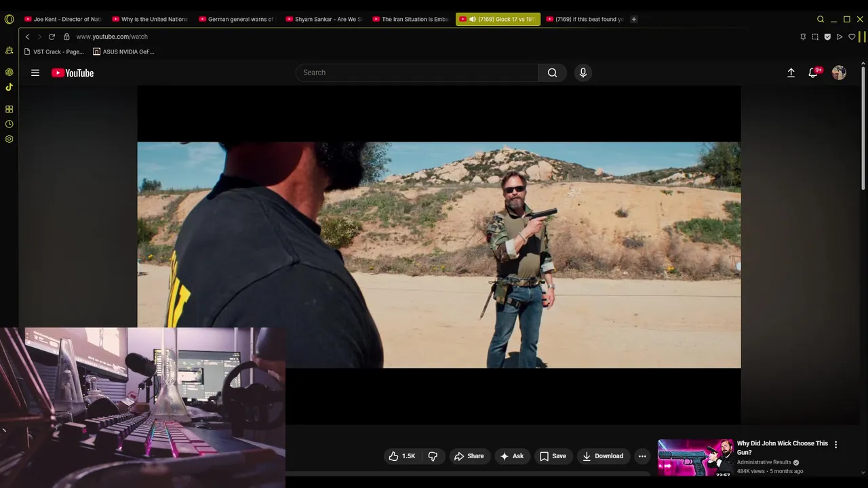Open the YouTube notifications bell
The width and height of the screenshot is (868, 488).
coord(813,73)
